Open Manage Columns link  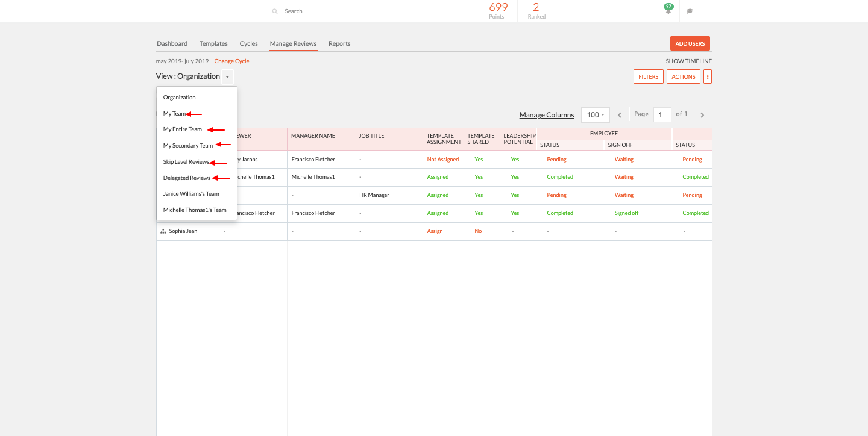[x=547, y=115]
